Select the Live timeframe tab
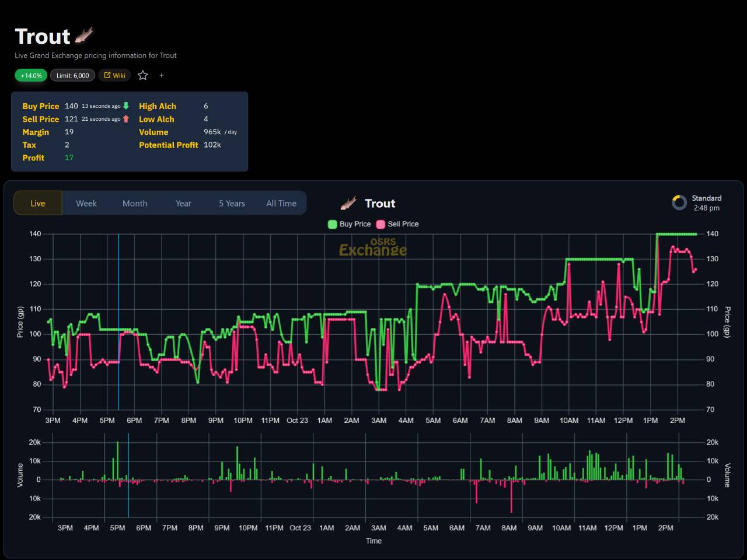Viewport: 747px width, 560px height. click(38, 203)
